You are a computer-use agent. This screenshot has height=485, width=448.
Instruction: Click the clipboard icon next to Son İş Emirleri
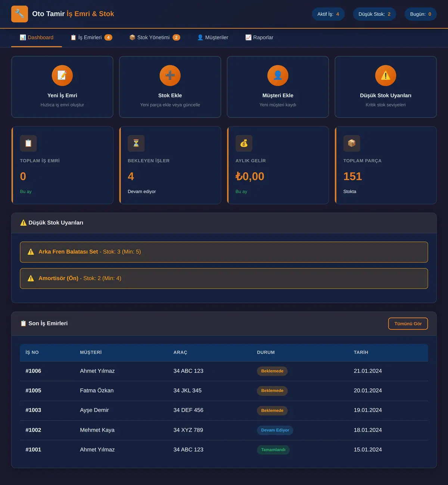coord(24,323)
